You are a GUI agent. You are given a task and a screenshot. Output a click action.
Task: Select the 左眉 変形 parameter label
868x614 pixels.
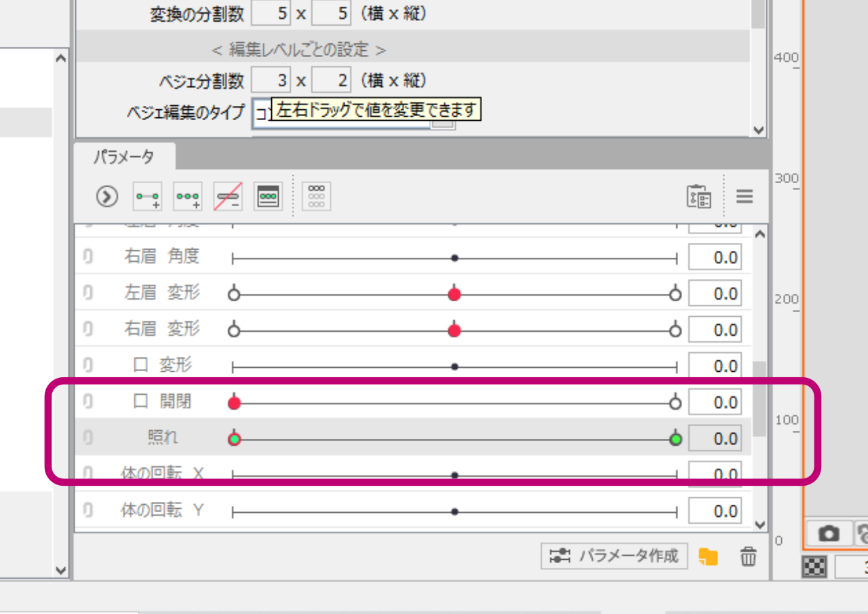pyautogui.click(x=162, y=293)
